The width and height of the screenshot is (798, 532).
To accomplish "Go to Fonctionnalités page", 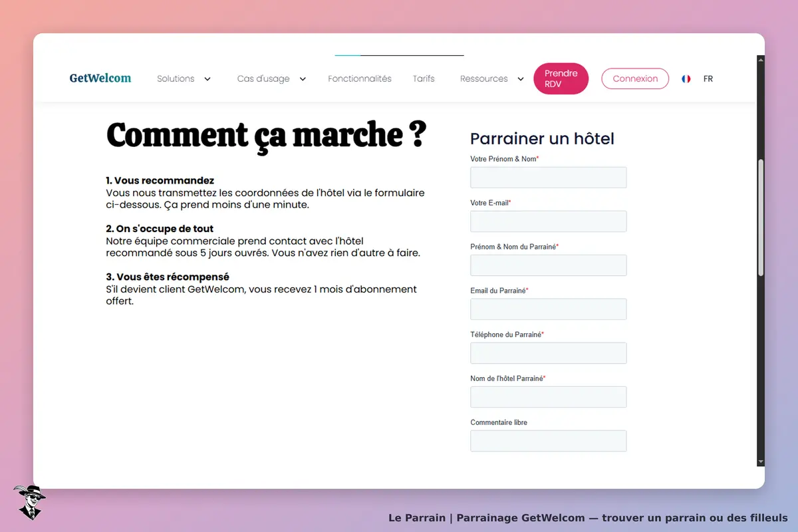I will pos(360,78).
